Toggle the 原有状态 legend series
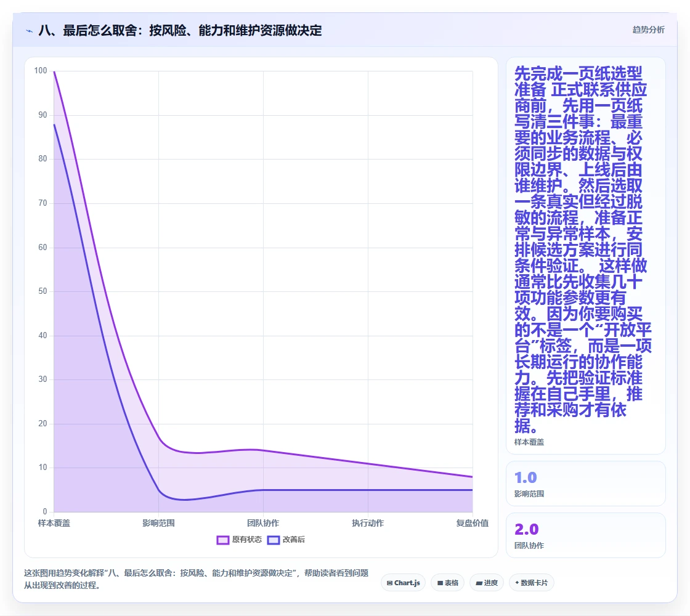This screenshot has width=690, height=616. 239,540
